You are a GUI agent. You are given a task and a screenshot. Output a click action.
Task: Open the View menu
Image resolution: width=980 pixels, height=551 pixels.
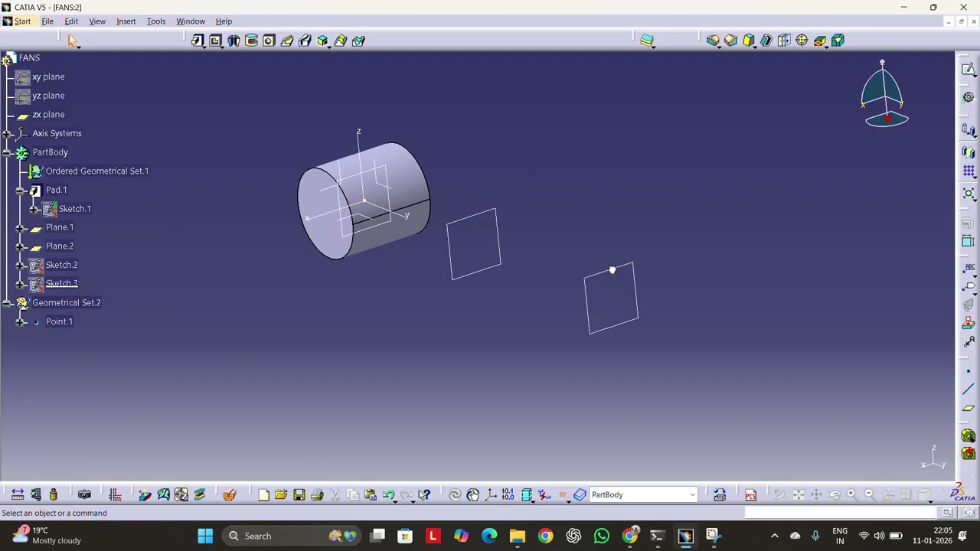click(x=97, y=21)
